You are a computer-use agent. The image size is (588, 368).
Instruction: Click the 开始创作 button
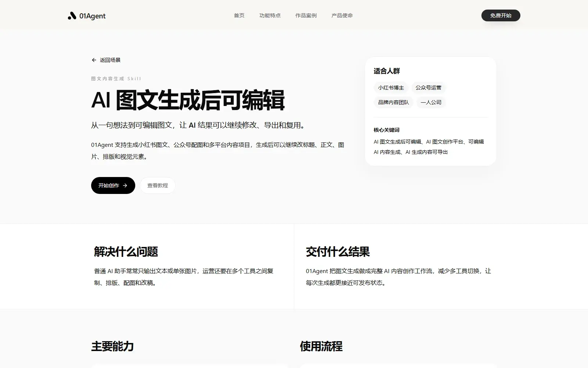click(x=113, y=185)
